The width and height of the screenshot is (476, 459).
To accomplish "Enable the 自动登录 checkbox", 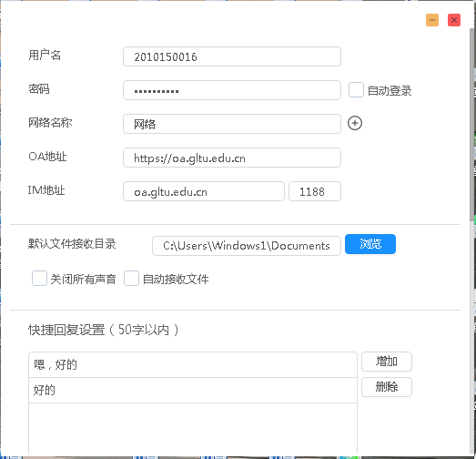I will [356, 90].
